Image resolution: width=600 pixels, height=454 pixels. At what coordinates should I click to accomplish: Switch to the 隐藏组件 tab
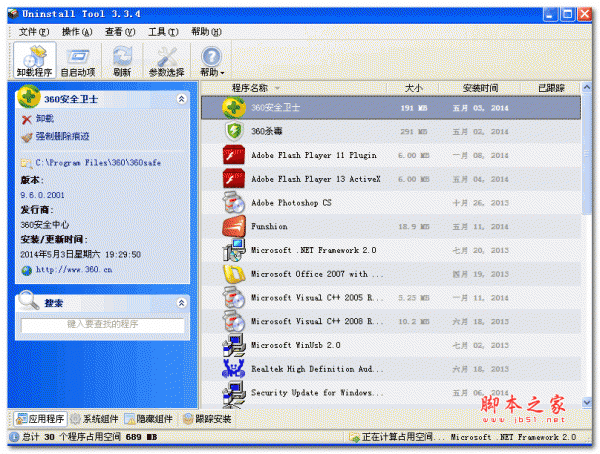(149, 419)
